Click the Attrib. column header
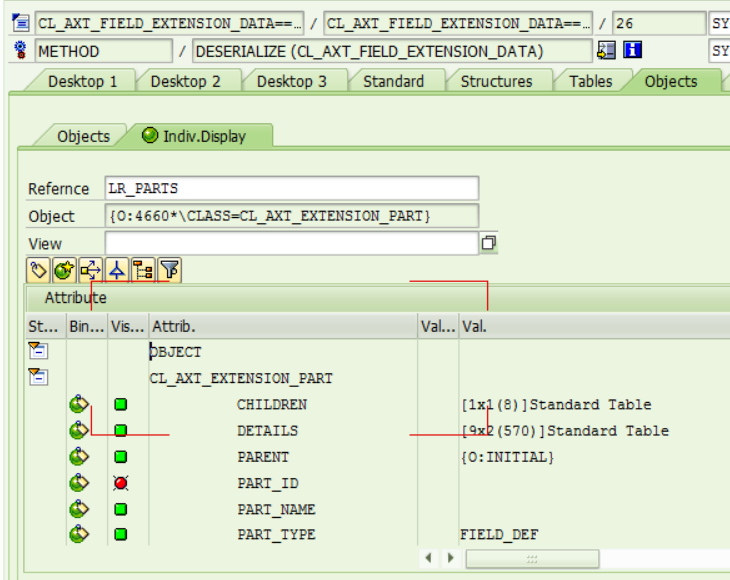 click(x=283, y=326)
